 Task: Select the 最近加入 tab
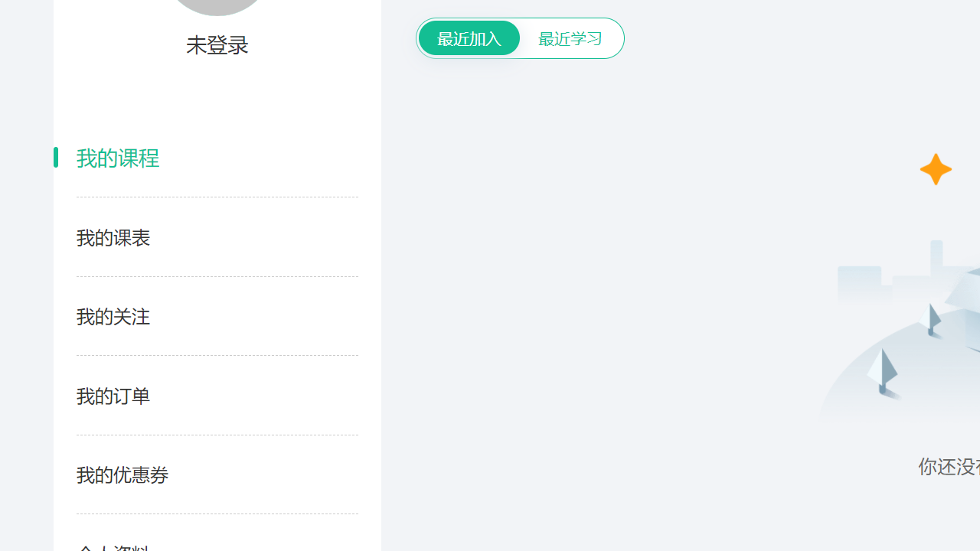469,37
